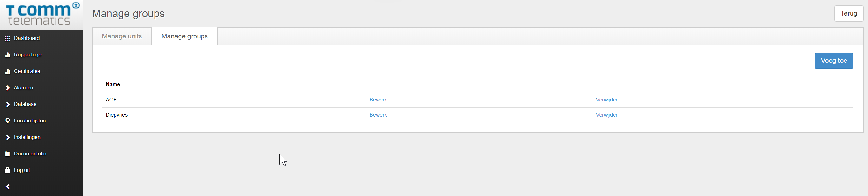Go back with the Terug button

(848, 13)
